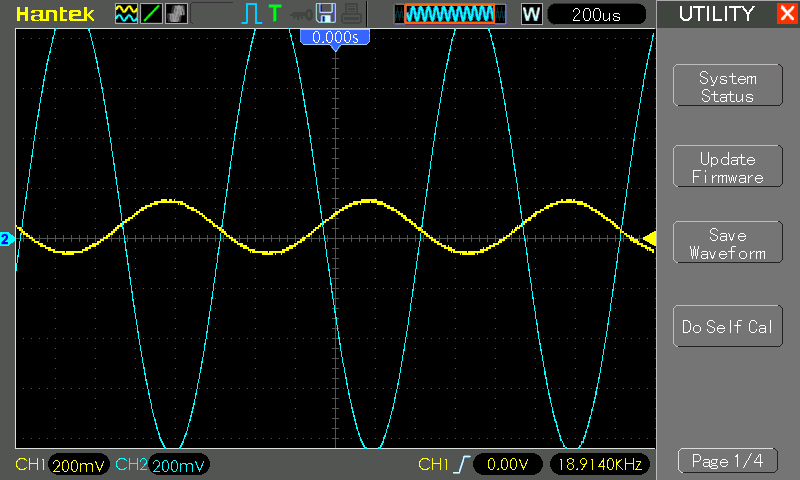Click the waveform display mode icon
The image size is (800, 480).
(126, 14)
